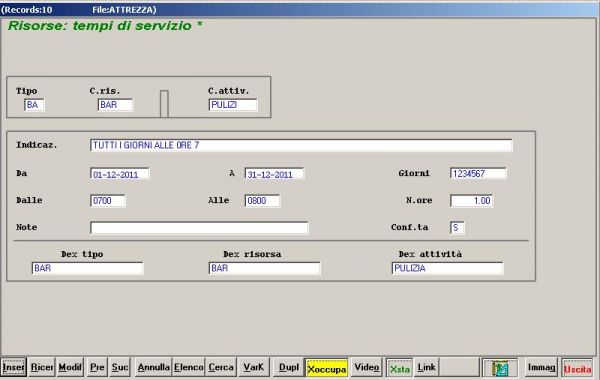Click the Link button
The width and height of the screenshot is (600, 380).
tap(426, 367)
